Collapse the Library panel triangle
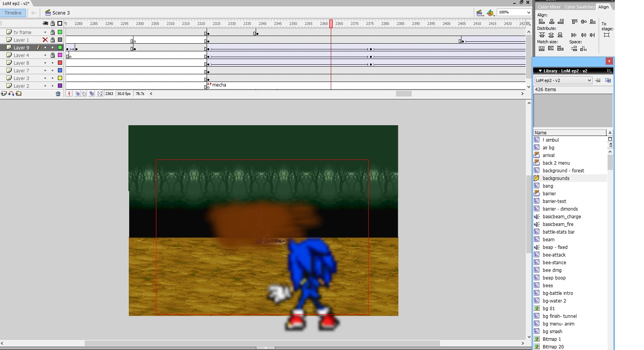The height and width of the screenshot is (350, 644). [540, 71]
